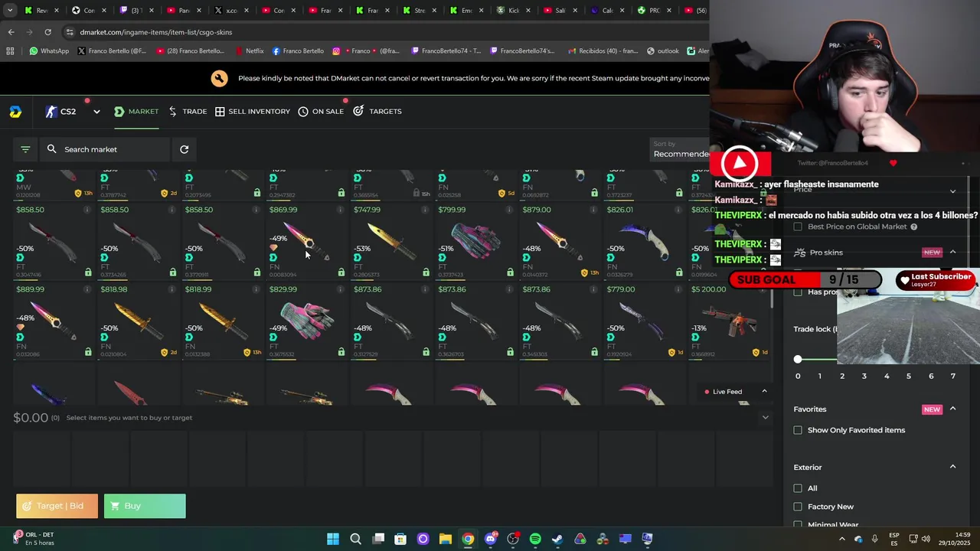Open Steam from the taskbar
This screenshot has width=980, height=551.
pyautogui.click(x=557, y=539)
